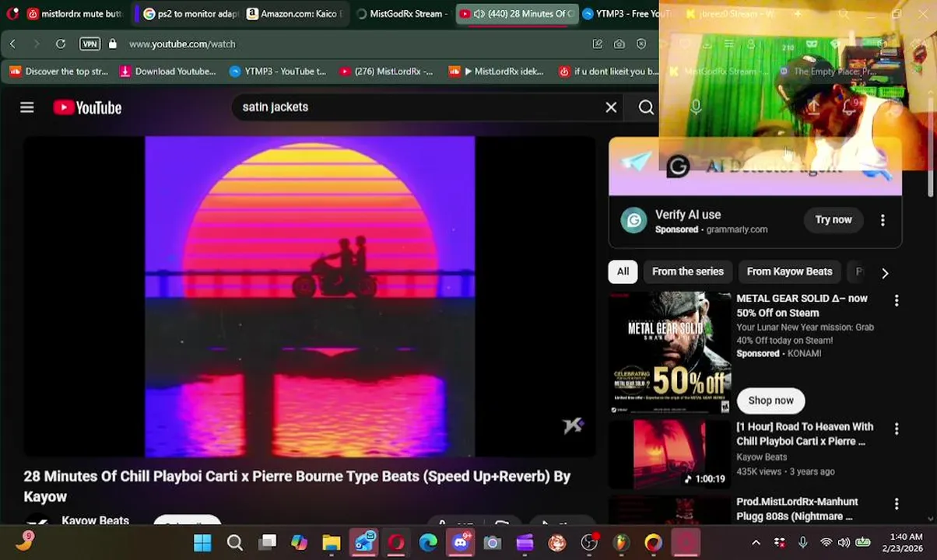Open Task View on the taskbar
The height and width of the screenshot is (560, 937).
(267, 542)
